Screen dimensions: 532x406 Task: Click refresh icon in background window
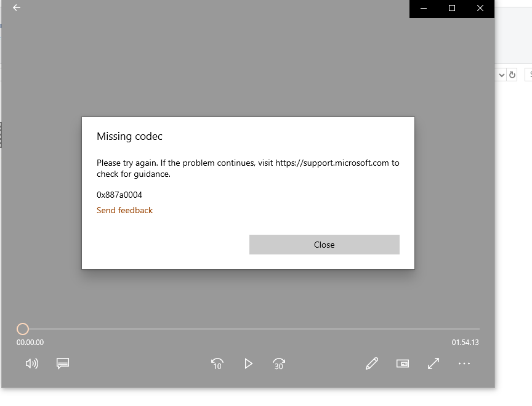tap(512, 75)
